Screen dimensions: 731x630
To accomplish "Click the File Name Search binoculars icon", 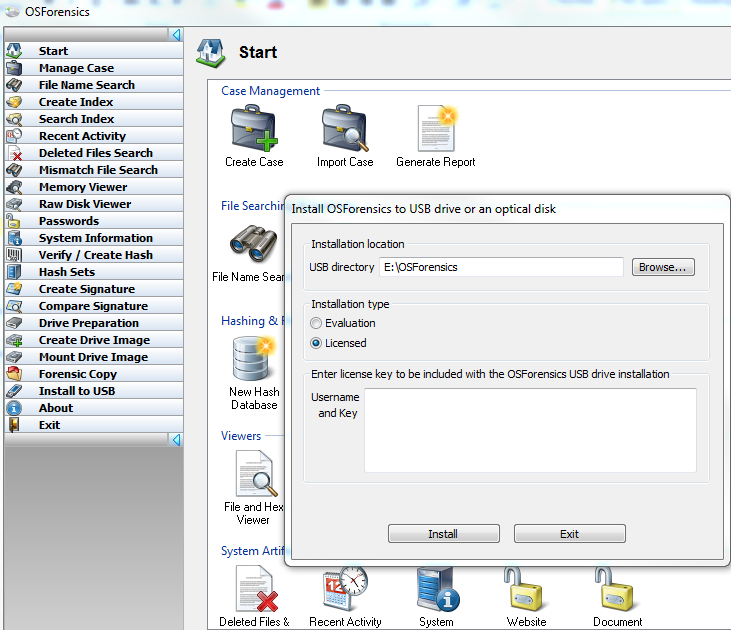I will [254, 243].
